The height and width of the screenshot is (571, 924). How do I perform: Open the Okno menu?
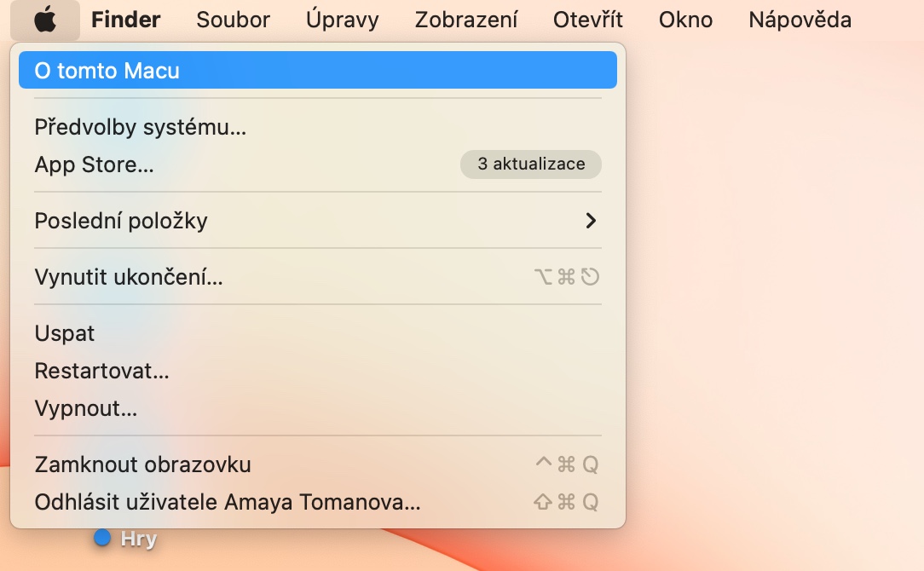point(685,20)
